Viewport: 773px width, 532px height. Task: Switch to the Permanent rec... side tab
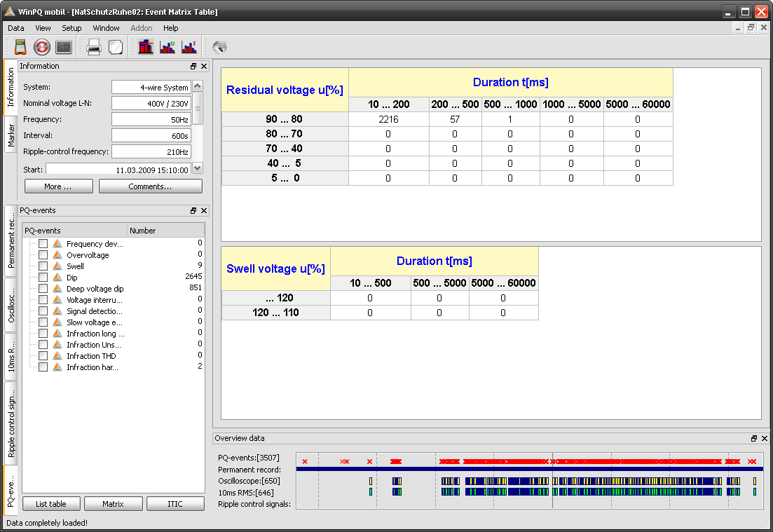pyautogui.click(x=11, y=240)
